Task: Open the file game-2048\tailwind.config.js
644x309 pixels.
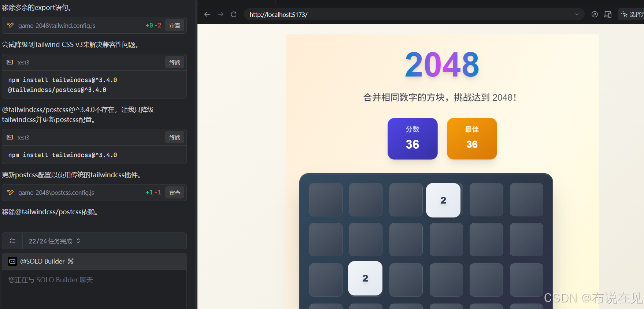Action: tap(57, 26)
